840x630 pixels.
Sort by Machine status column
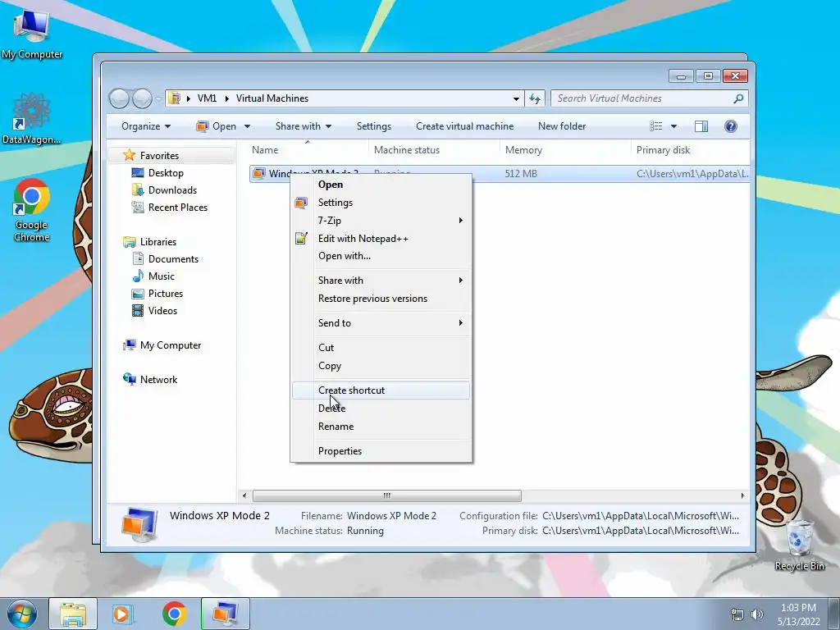pos(434,151)
